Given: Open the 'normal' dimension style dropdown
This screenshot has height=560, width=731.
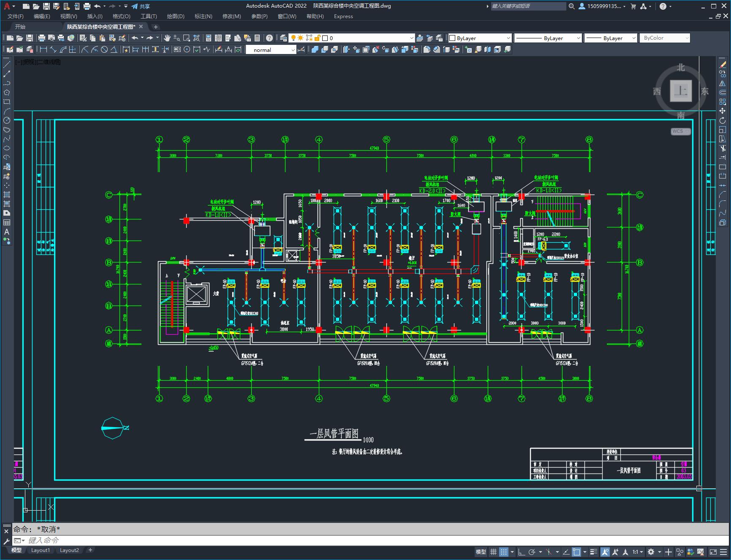Looking at the screenshot, I should (271, 50).
